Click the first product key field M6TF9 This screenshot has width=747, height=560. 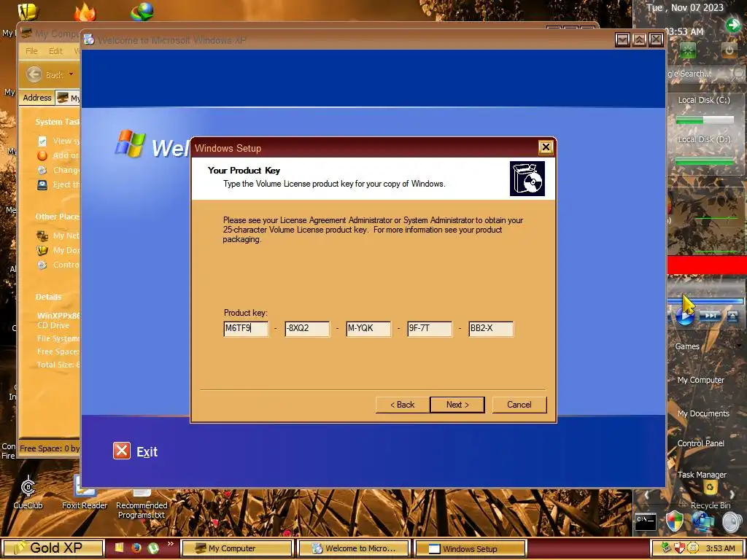click(246, 329)
